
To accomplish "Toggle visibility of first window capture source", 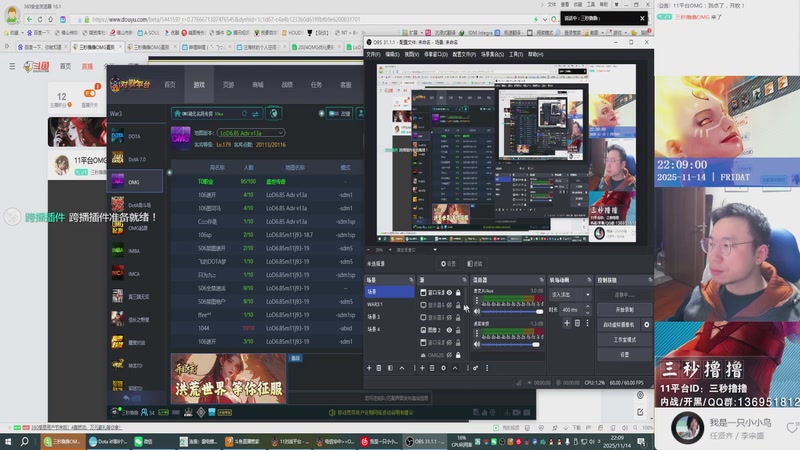I will (449, 293).
